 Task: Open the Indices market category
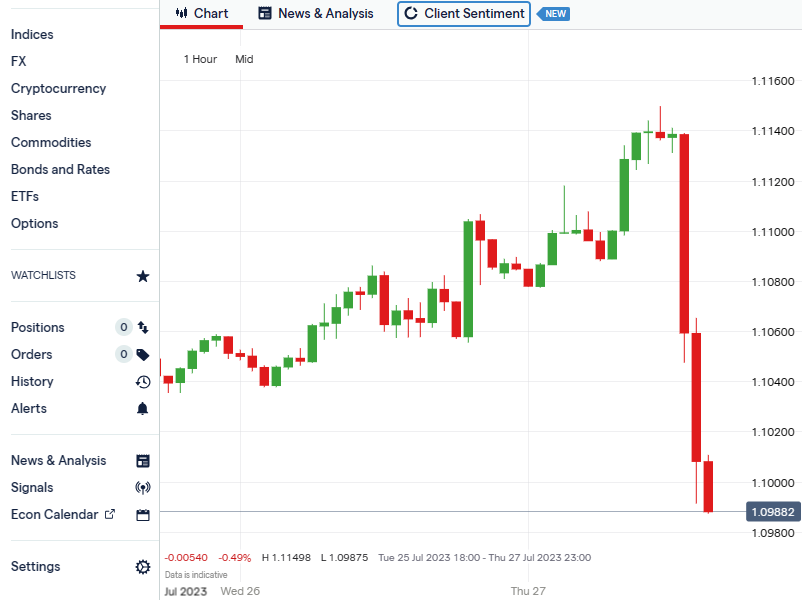click(32, 34)
